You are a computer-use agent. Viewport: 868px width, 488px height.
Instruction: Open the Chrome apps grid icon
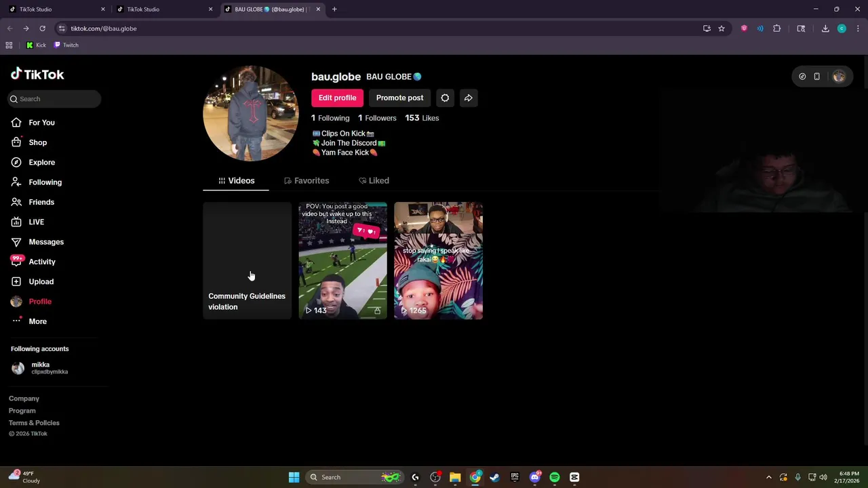pyautogui.click(x=9, y=45)
